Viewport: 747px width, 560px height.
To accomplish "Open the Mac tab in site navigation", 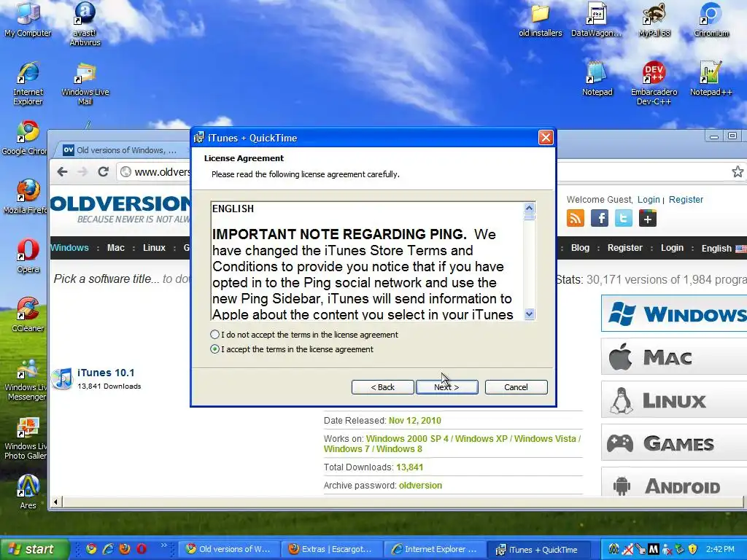I will click(x=116, y=248).
